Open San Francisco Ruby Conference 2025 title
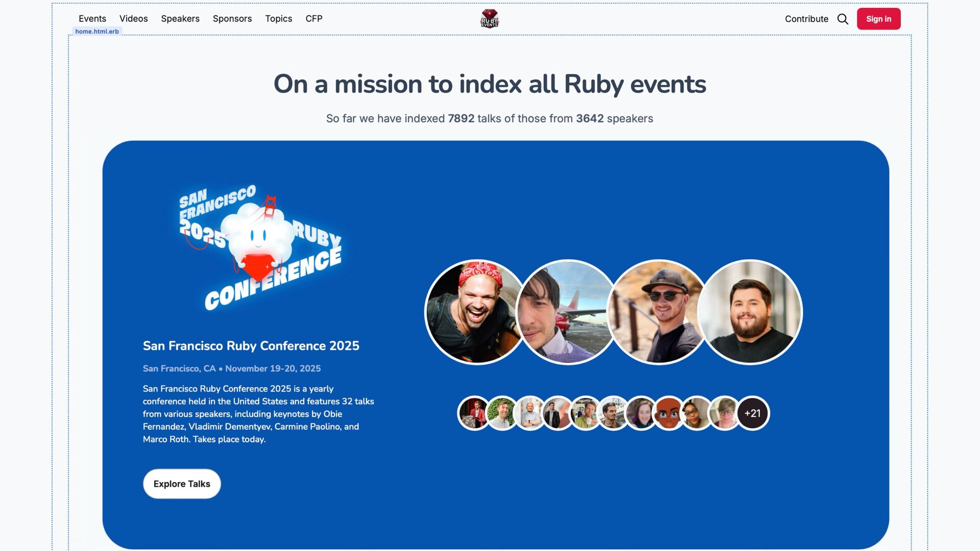Screen dimensions: 980x551 coord(251,346)
